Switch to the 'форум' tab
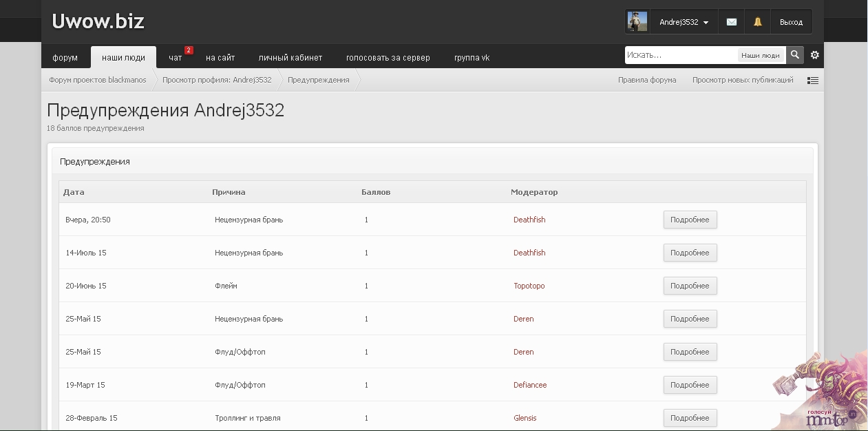 (x=65, y=58)
